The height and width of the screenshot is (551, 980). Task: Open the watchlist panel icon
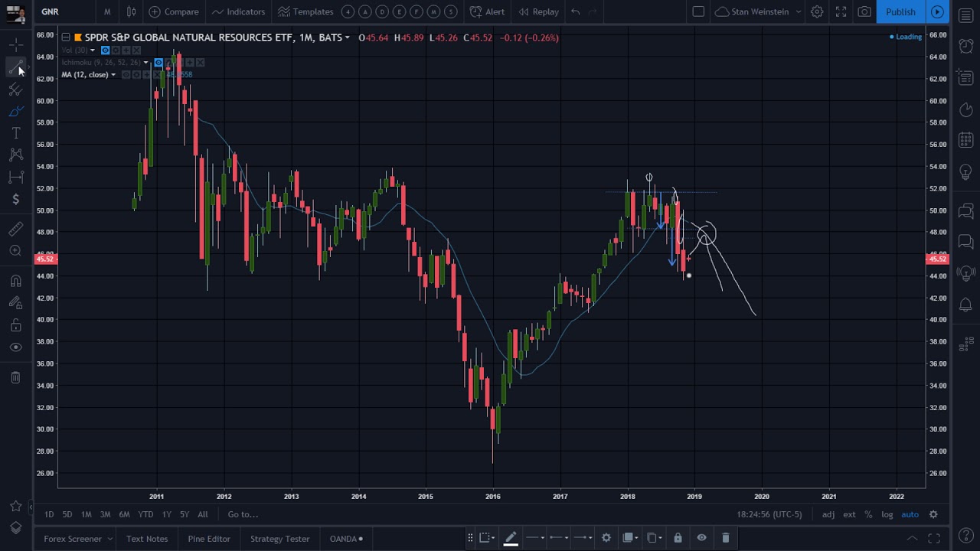[x=965, y=15]
